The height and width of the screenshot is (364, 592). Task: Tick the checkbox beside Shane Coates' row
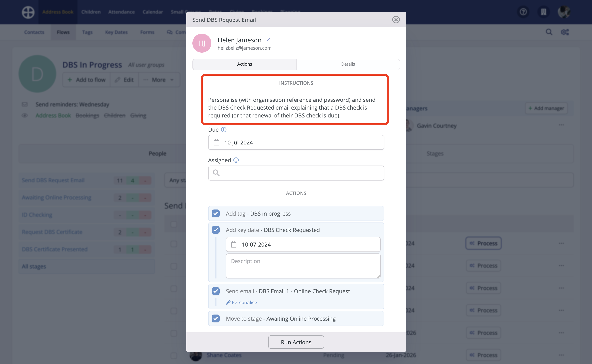[173, 355]
